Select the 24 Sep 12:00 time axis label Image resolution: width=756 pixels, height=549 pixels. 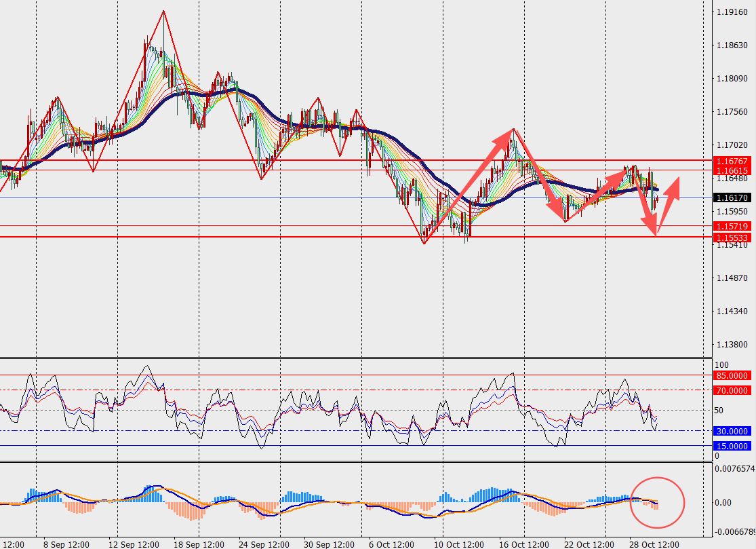(264, 544)
